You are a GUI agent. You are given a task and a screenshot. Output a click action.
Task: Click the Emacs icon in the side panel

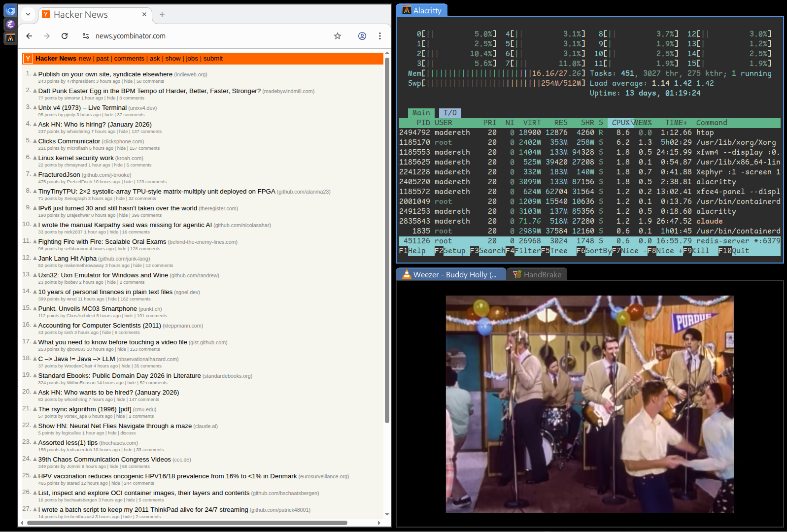click(x=10, y=24)
